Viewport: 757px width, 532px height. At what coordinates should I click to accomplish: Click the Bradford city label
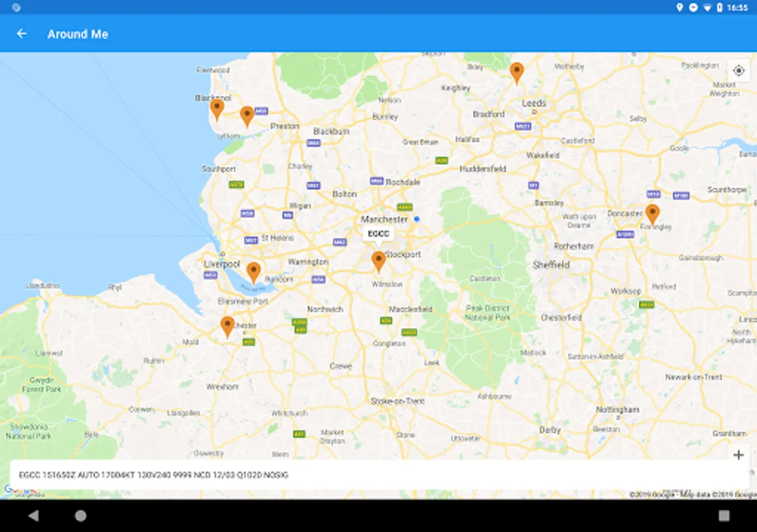[x=489, y=114]
